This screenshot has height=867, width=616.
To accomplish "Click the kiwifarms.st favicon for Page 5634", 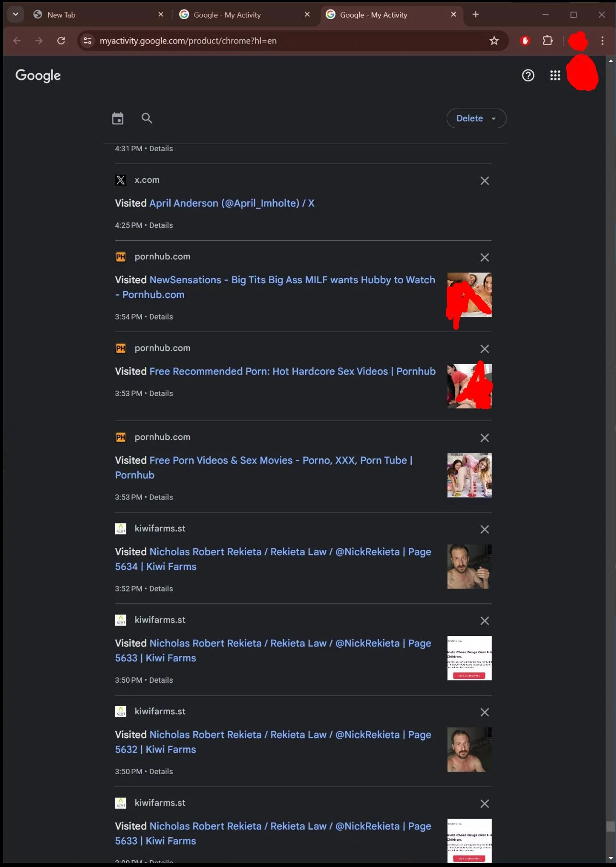I will (121, 528).
